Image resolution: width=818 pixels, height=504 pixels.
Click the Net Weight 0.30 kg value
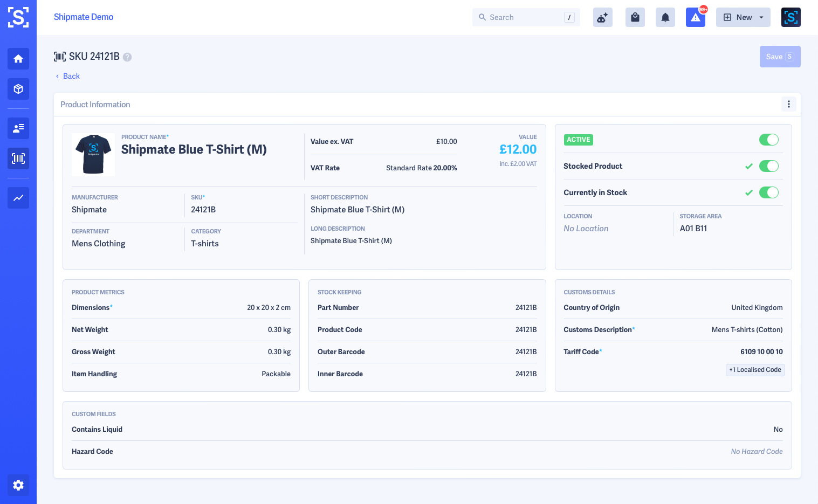point(279,330)
